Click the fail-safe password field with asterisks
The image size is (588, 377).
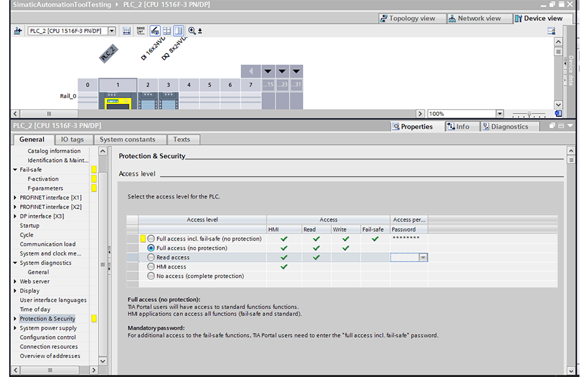point(409,238)
